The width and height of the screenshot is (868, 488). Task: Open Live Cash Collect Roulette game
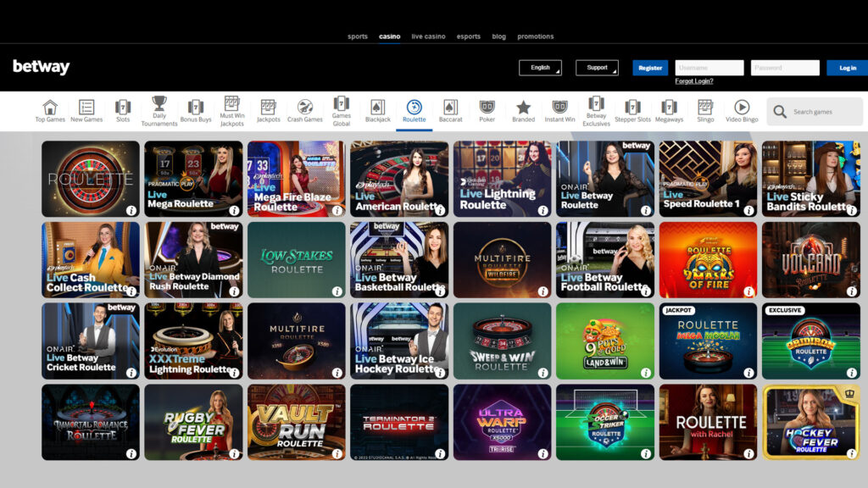[x=90, y=260]
